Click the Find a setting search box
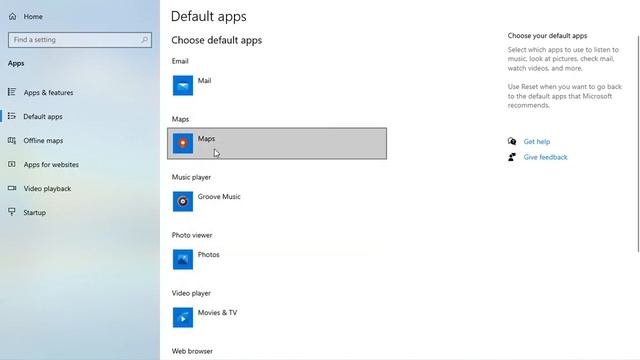This screenshot has height=360, width=640. [x=80, y=40]
